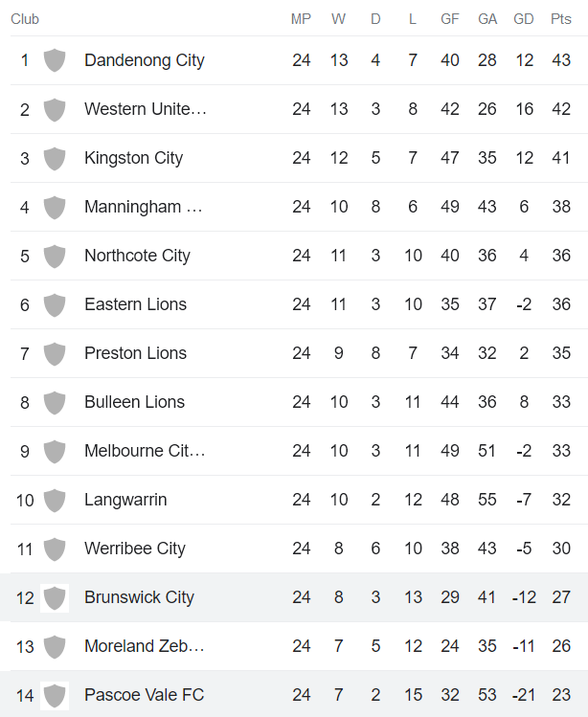The image size is (588, 717).
Task: Click the GD column header
Action: pyautogui.click(x=524, y=19)
